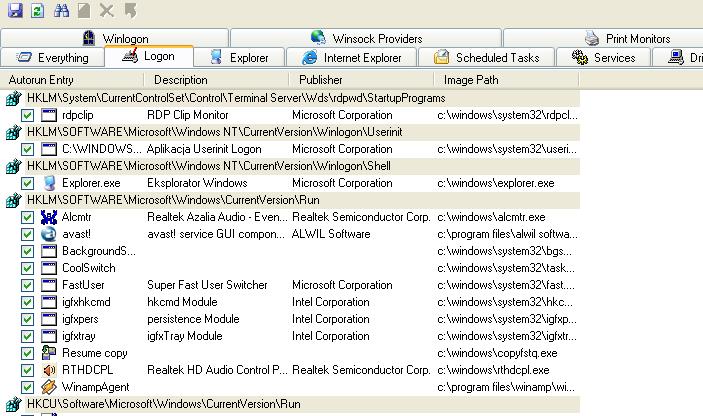Toggle the avast! entry checkbox
The image size is (703, 416).
click(27, 235)
